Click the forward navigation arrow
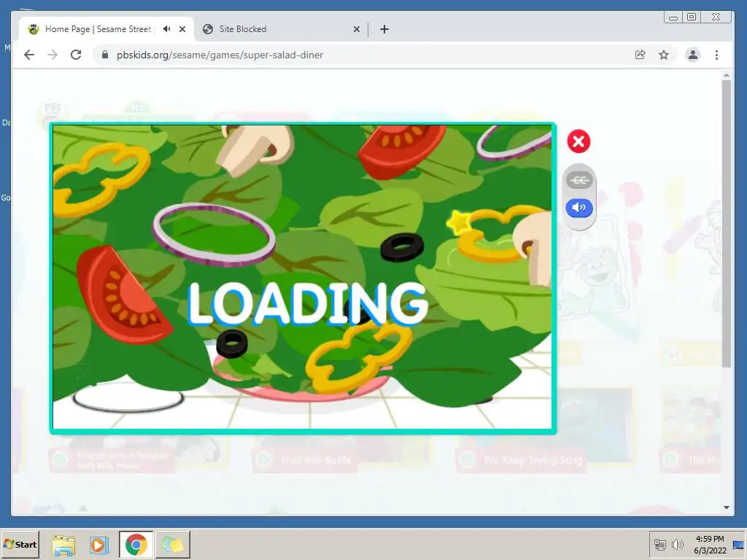 coord(53,55)
